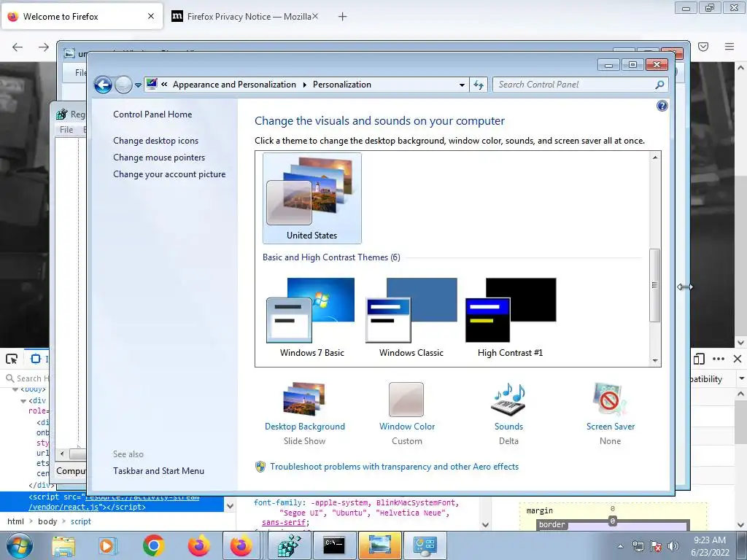Open Windows Explorer from the taskbar
The image size is (747, 560).
tap(63, 545)
